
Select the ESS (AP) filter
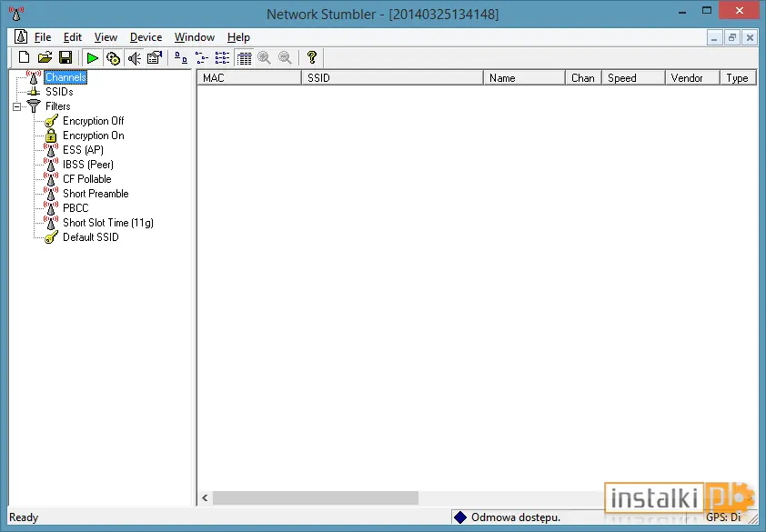click(x=83, y=150)
